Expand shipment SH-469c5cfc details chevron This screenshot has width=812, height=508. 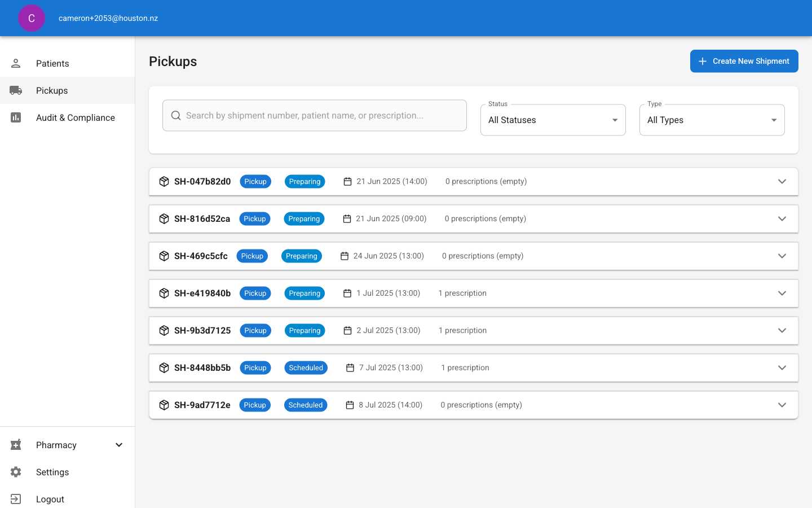(x=782, y=256)
